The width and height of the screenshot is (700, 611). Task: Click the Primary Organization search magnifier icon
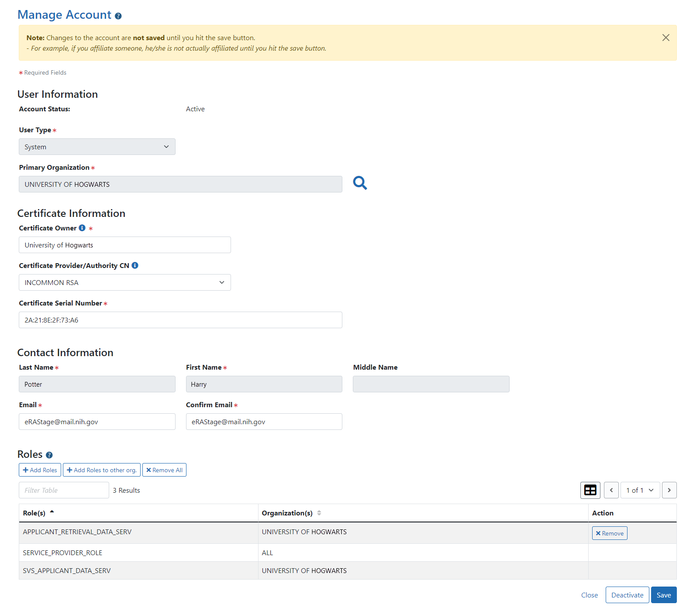point(360,183)
